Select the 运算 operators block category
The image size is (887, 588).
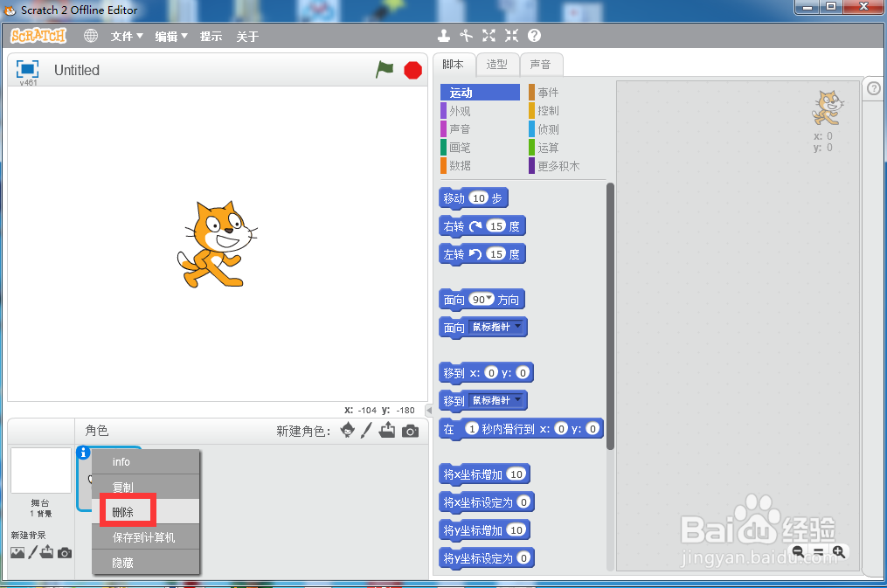[567, 147]
